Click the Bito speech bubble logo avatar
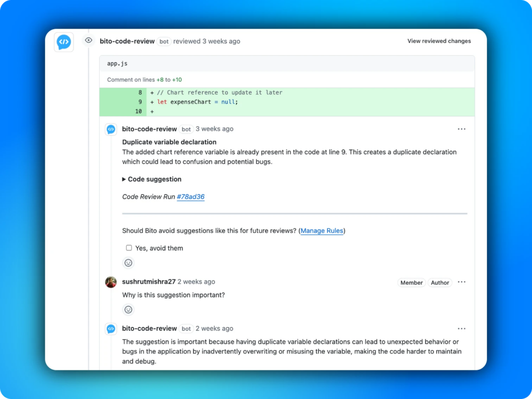 [x=63, y=42]
